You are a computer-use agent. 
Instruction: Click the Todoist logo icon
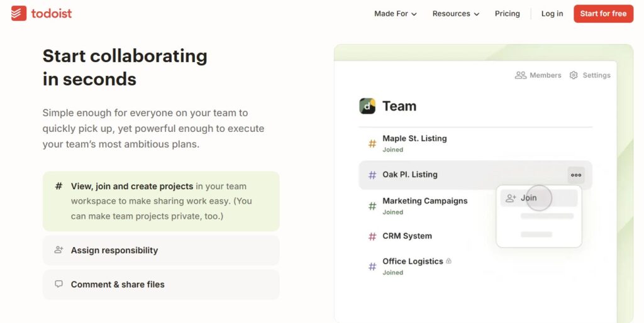coord(19,13)
